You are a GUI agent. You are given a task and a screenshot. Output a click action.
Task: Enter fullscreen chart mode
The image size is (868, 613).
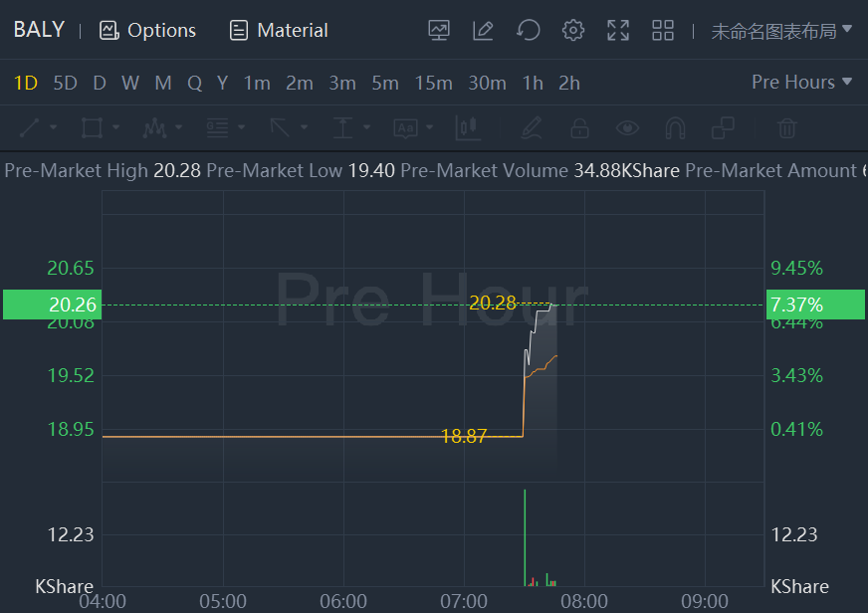(x=618, y=30)
